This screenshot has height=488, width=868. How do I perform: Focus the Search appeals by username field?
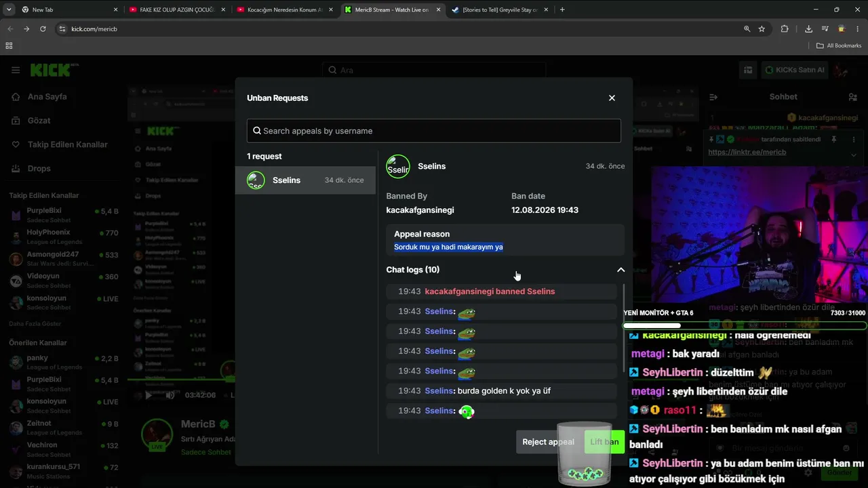coord(434,131)
